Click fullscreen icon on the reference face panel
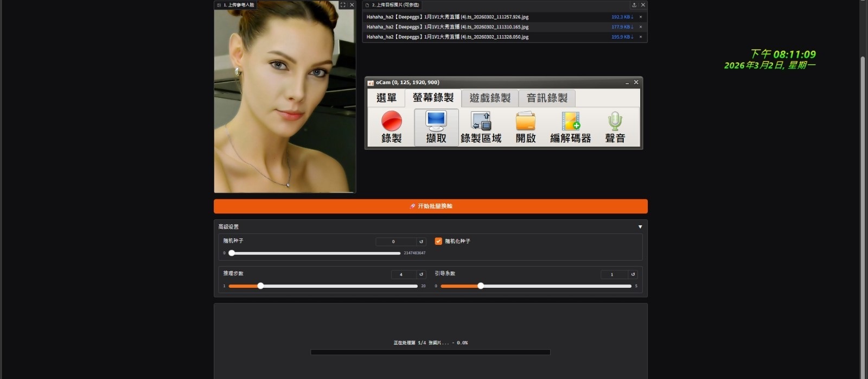Screen dimensions: 868x379 pyautogui.click(x=343, y=5)
